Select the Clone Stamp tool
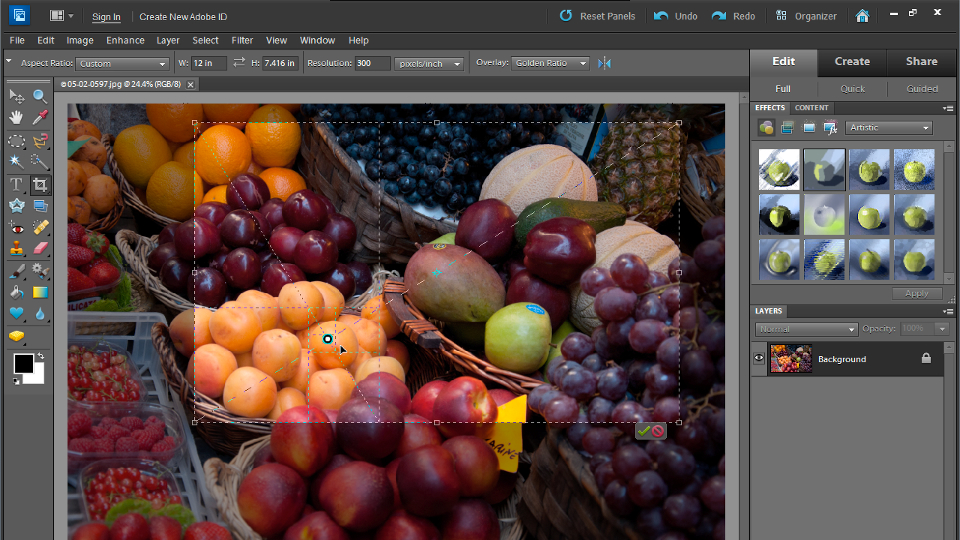The width and height of the screenshot is (960, 540). click(x=17, y=248)
